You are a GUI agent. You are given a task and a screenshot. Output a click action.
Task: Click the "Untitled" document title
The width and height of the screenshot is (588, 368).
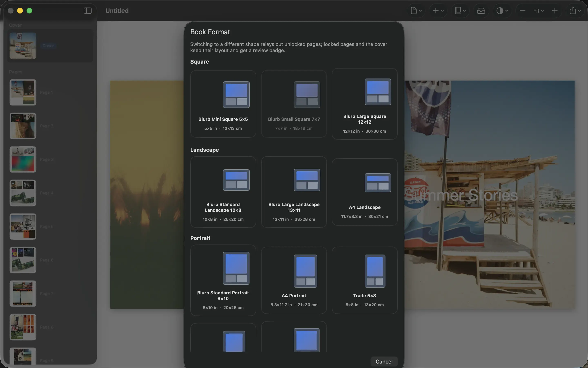117,11
